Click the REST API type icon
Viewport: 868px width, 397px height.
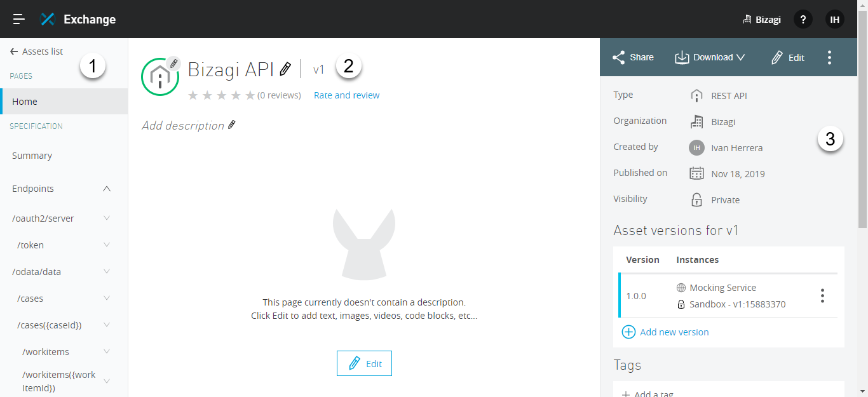pos(697,96)
